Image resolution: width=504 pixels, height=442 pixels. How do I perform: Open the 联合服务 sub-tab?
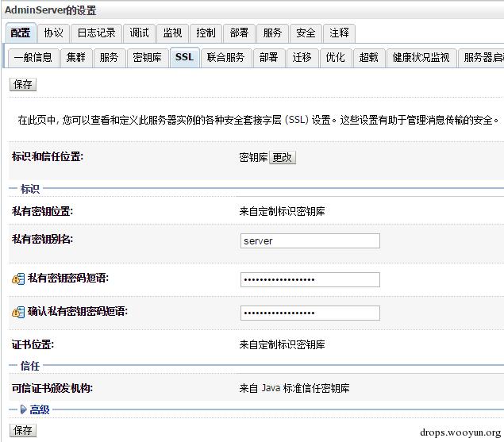[226, 58]
